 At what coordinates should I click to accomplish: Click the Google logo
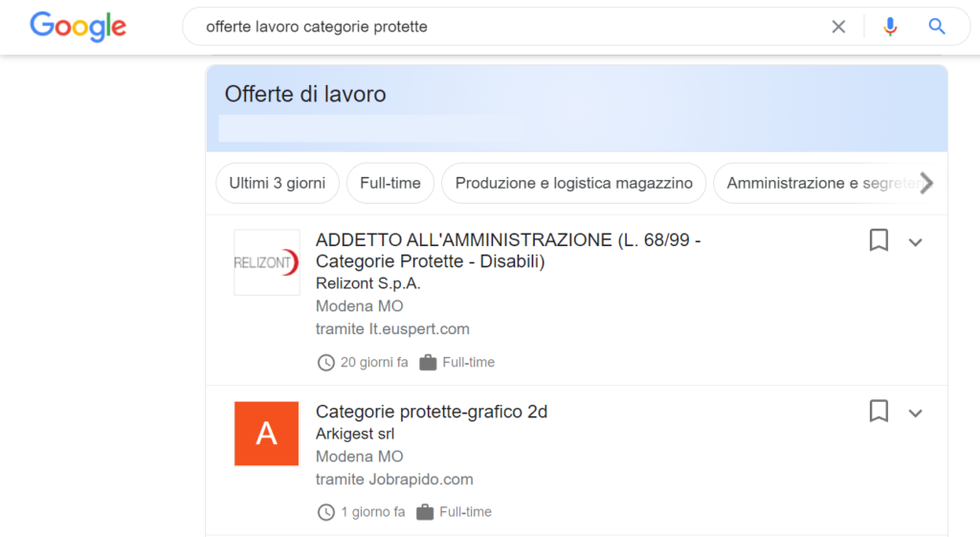tap(78, 26)
